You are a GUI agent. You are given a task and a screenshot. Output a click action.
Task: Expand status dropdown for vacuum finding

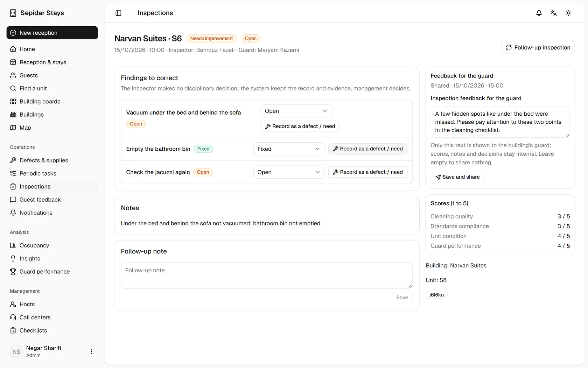[296, 111]
